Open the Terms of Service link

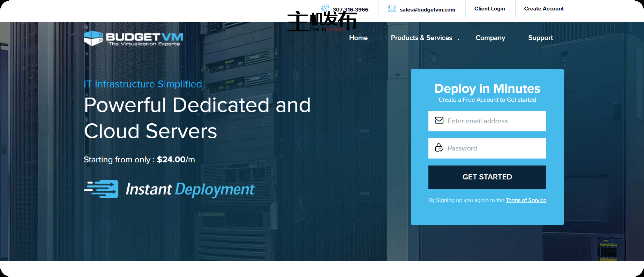[x=526, y=200]
